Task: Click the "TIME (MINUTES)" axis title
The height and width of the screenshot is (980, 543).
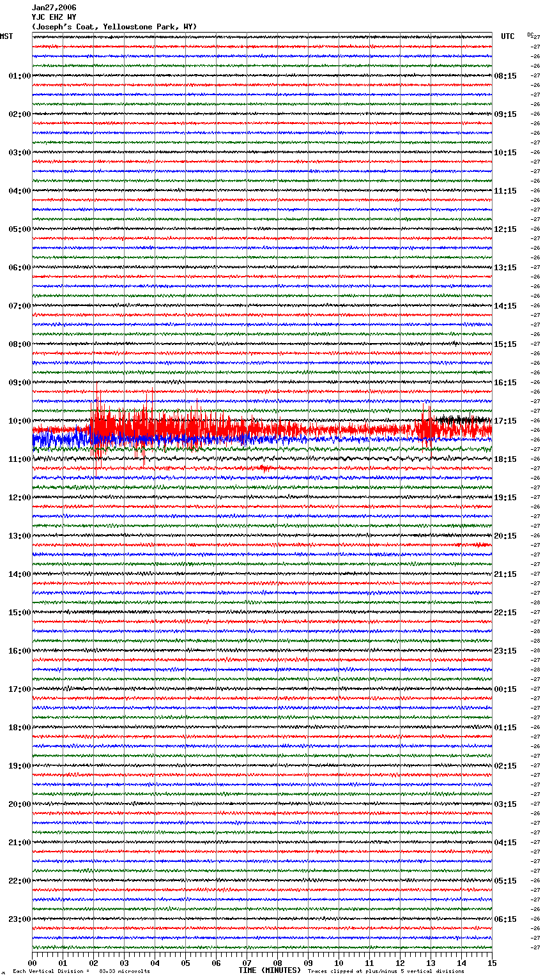Action: [270, 970]
